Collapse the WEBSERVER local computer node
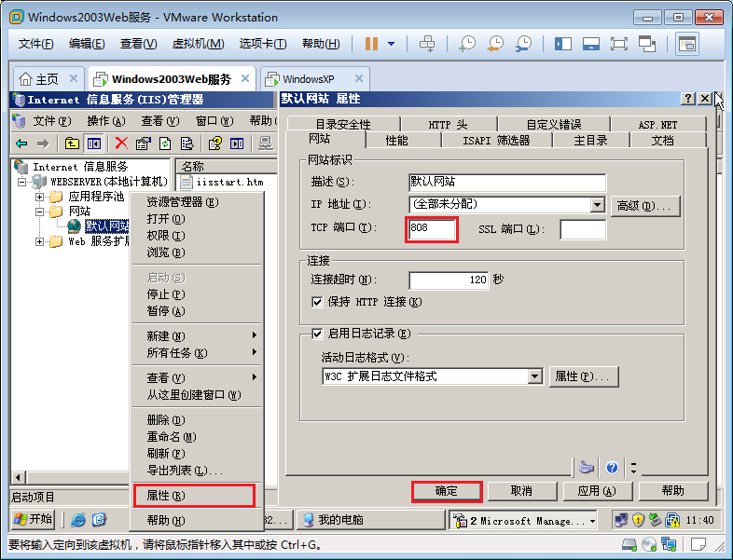This screenshot has height=560, width=733. [21, 182]
